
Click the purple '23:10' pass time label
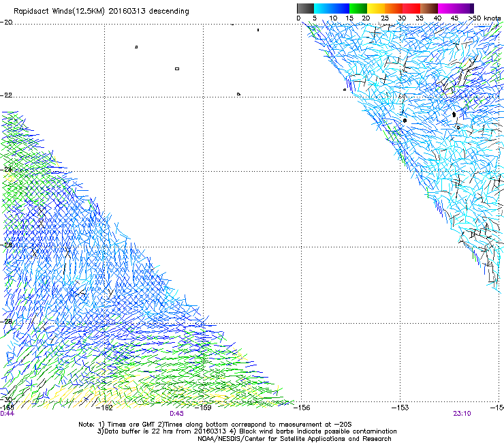(462, 414)
